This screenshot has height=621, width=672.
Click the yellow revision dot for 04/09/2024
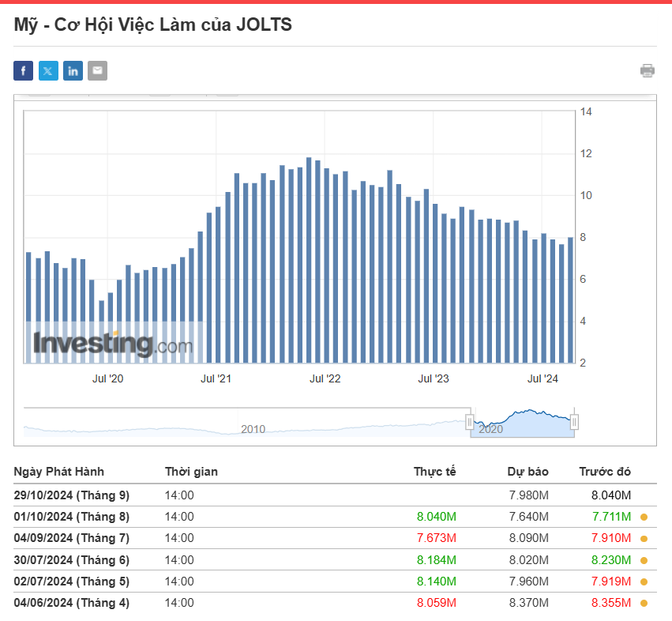644,539
